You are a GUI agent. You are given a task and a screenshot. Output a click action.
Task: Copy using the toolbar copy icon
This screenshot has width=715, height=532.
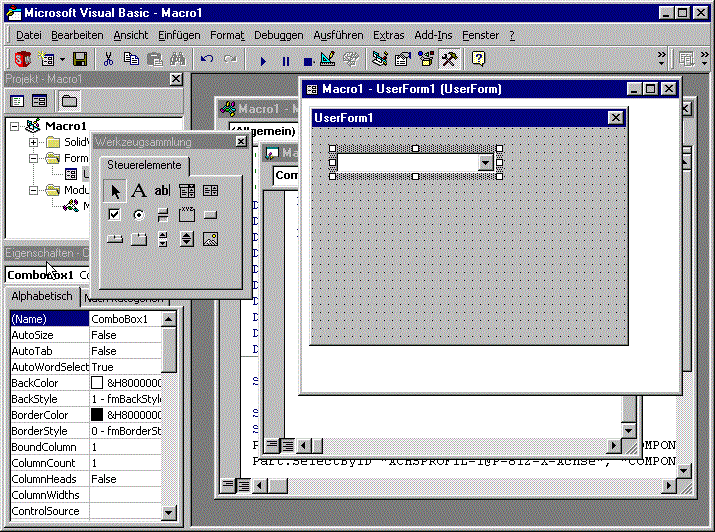[x=131, y=59]
